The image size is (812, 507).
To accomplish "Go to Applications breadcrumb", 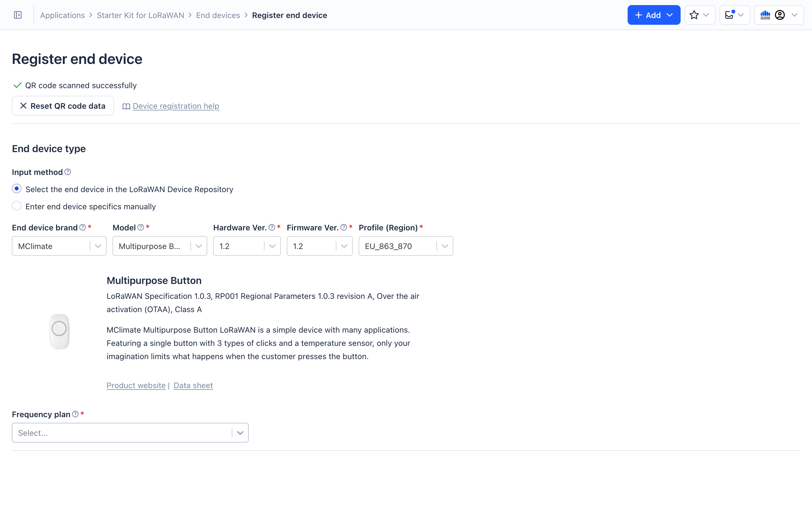I will (x=62, y=15).
